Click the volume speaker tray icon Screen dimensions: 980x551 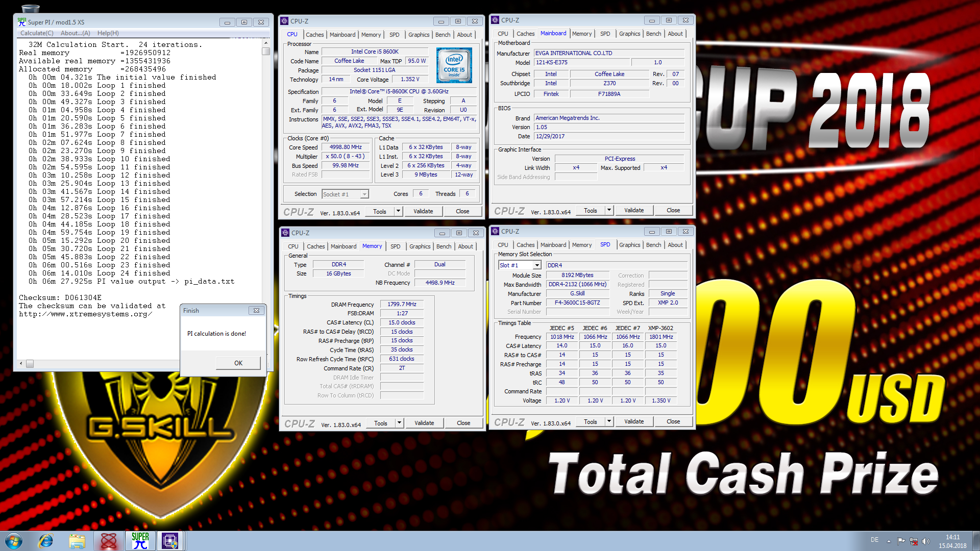point(926,541)
